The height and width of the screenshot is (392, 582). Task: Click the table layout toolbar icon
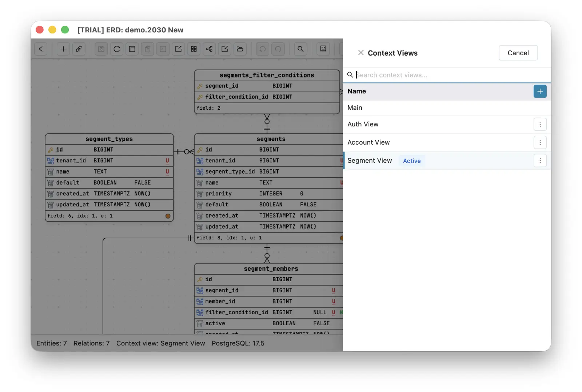pos(132,49)
